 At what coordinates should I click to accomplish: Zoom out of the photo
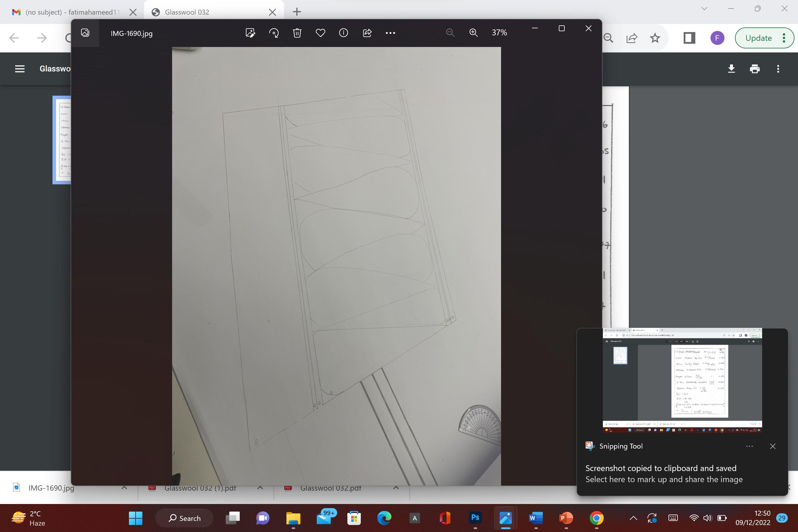coord(450,33)
